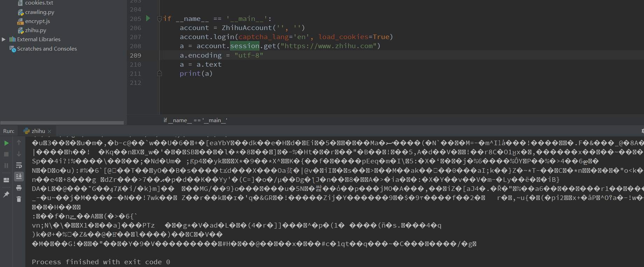
Task: Select External Libraries in project tree
Action: point(39,39)
